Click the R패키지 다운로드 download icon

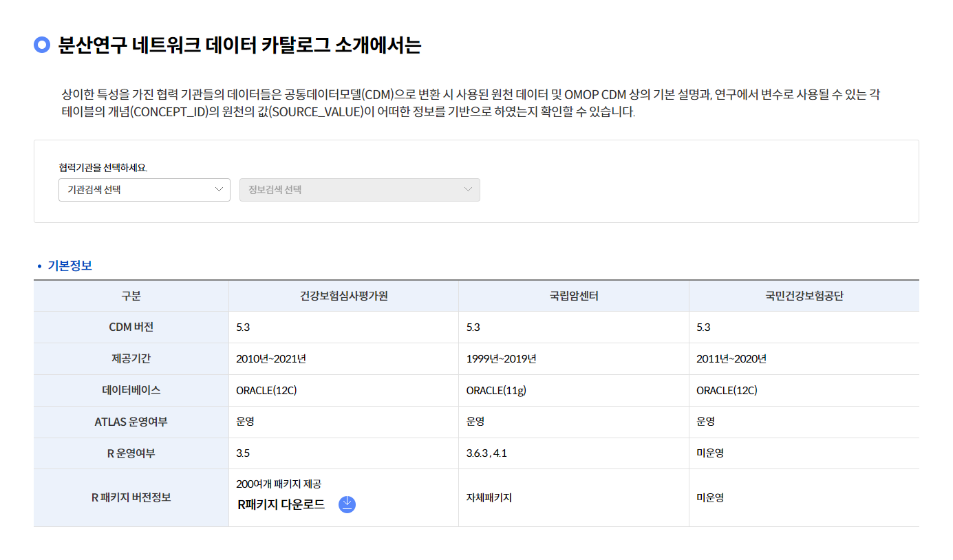[347, 504]
